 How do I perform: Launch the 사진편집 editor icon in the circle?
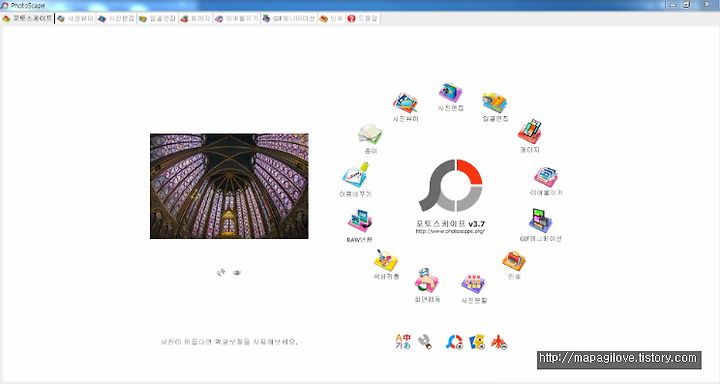click(x=450, y=92)
